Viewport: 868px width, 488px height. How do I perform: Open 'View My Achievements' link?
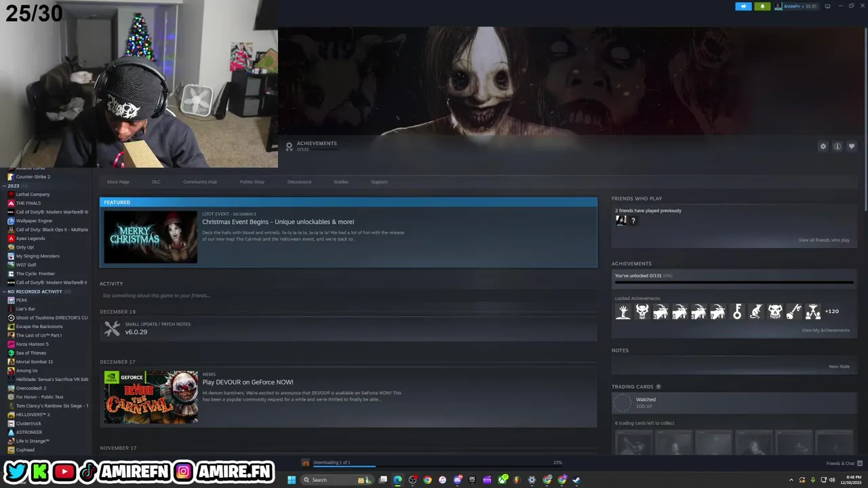[825, 330]
